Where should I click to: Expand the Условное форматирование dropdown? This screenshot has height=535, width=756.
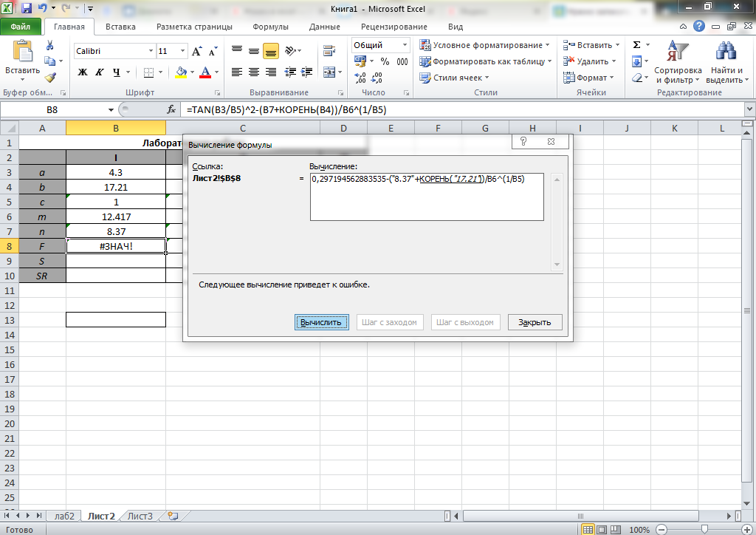click(547, 46)
